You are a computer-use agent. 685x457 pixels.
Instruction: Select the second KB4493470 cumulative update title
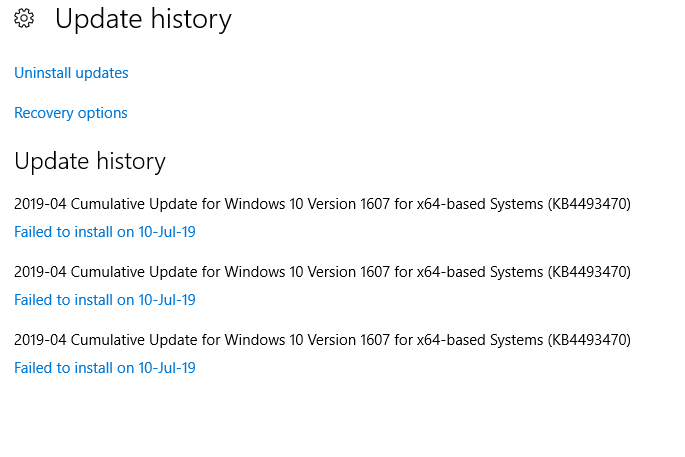point(322,272)
